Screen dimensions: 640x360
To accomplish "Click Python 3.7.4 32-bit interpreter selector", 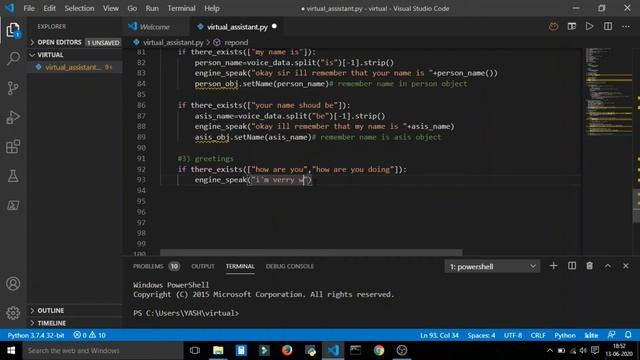I will click(x=36, y=335).
